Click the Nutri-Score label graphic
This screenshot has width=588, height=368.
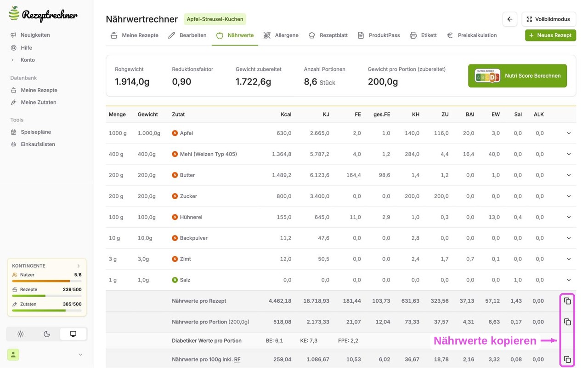point(487,75)
